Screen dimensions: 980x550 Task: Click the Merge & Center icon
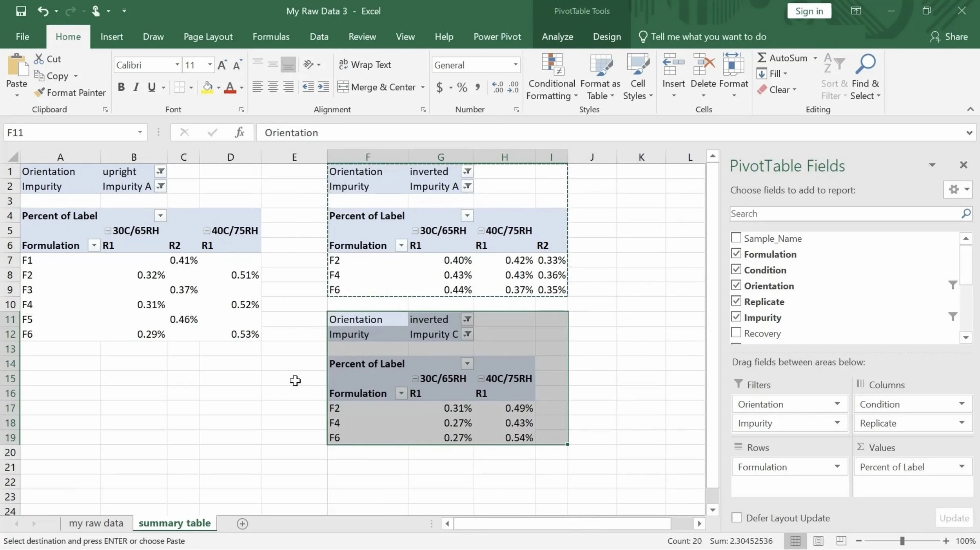pos(343,87)
